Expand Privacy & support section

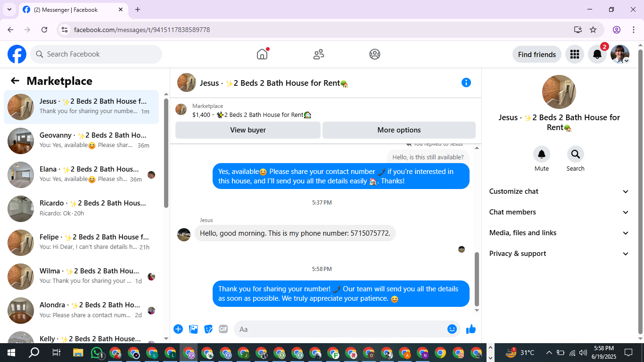pyautogui.click(x=559, y=254)
